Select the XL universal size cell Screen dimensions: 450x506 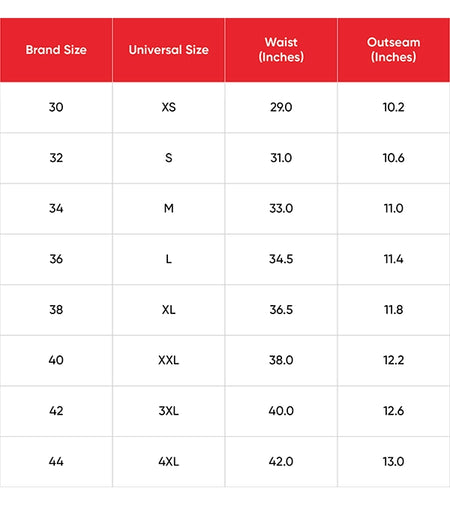click(x=169, y=310)
